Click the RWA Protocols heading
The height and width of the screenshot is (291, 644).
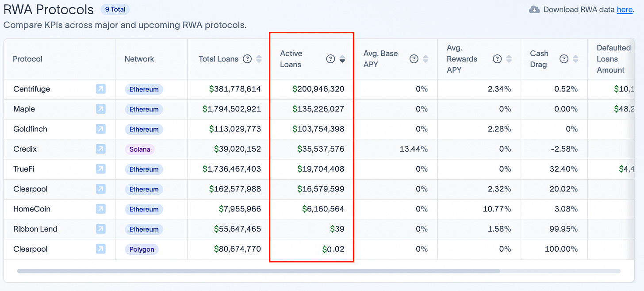[49, 9]
